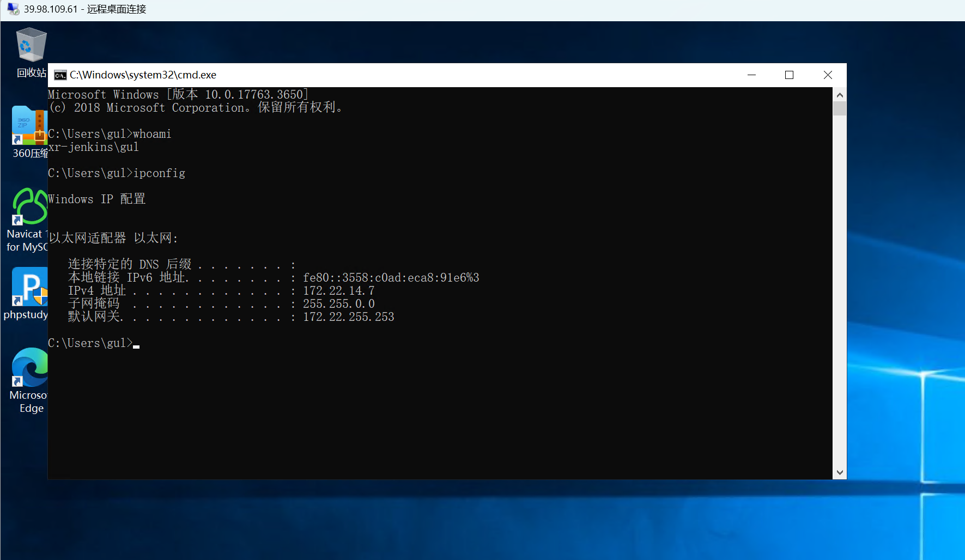Image resolution: width=965 pixels, height=560 pixels.
Task: Minimize the cmd.exe window
Action: pos(752,75)
